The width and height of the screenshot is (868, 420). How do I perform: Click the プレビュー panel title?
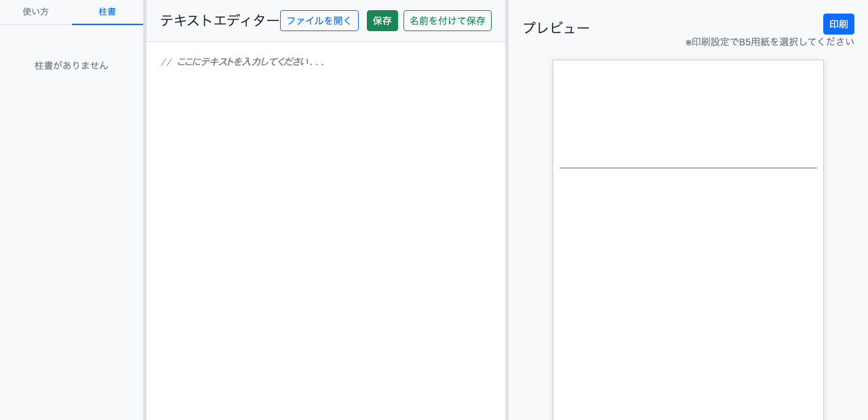[x=555, y=28]
